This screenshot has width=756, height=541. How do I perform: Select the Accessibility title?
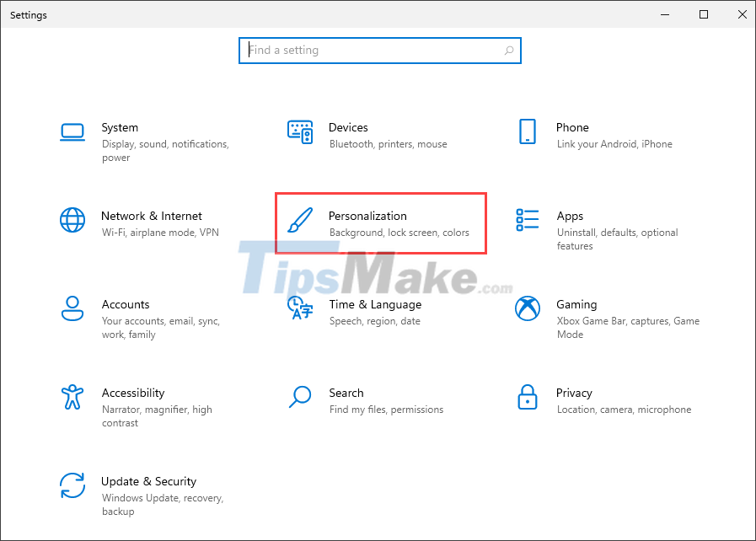point(133,393)
